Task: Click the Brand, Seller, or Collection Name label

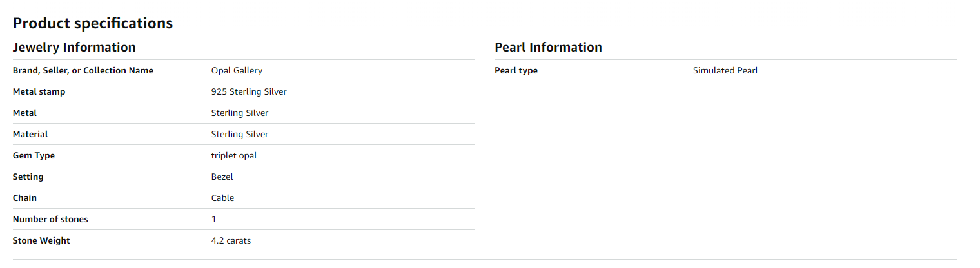Action: (x=83, y=70)
